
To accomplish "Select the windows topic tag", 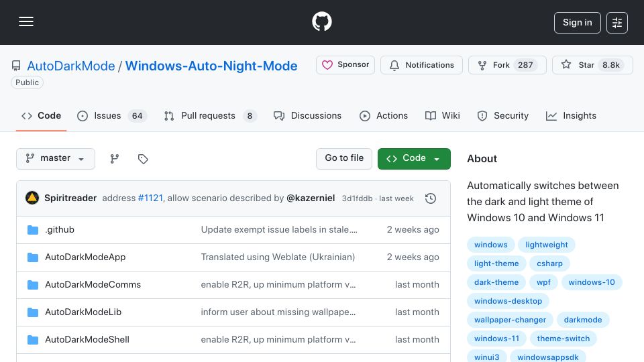I will tap(491, 245).
